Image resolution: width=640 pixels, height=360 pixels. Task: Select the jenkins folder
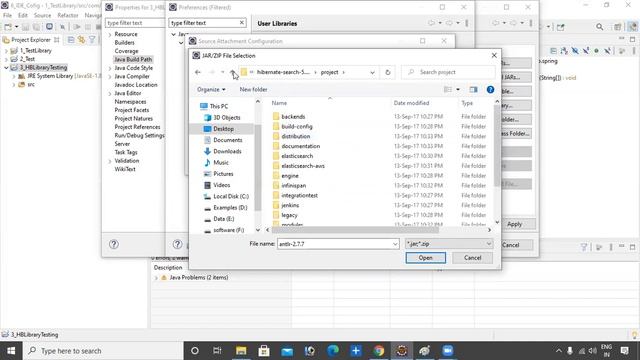(x=290, y=205)
